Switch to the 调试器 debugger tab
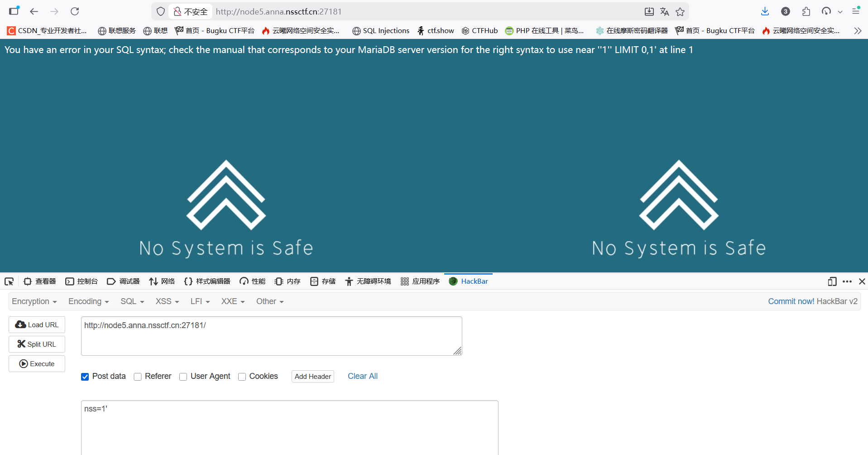 123,281
